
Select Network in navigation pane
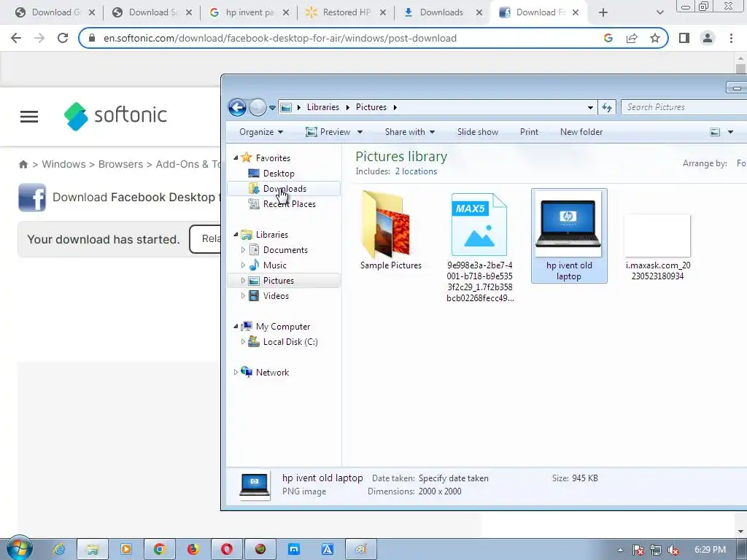click(272, 373)
